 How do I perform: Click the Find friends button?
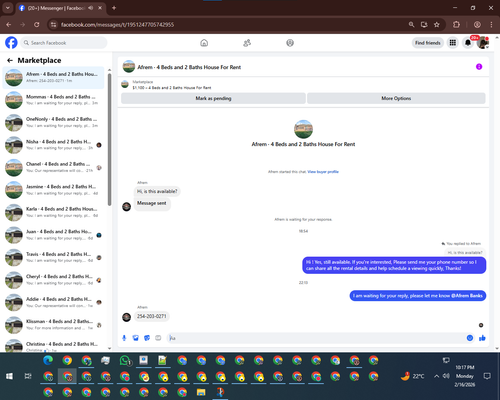point(428,43)
